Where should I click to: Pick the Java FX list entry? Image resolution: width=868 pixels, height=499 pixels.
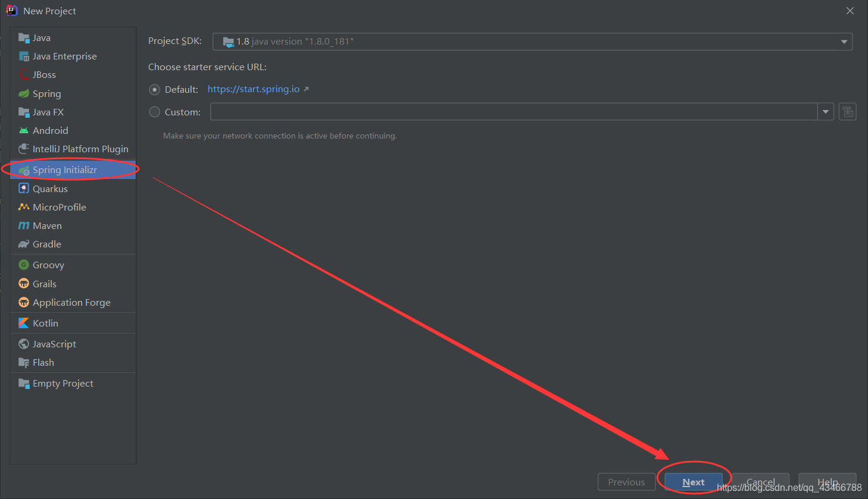coord(73,112)
